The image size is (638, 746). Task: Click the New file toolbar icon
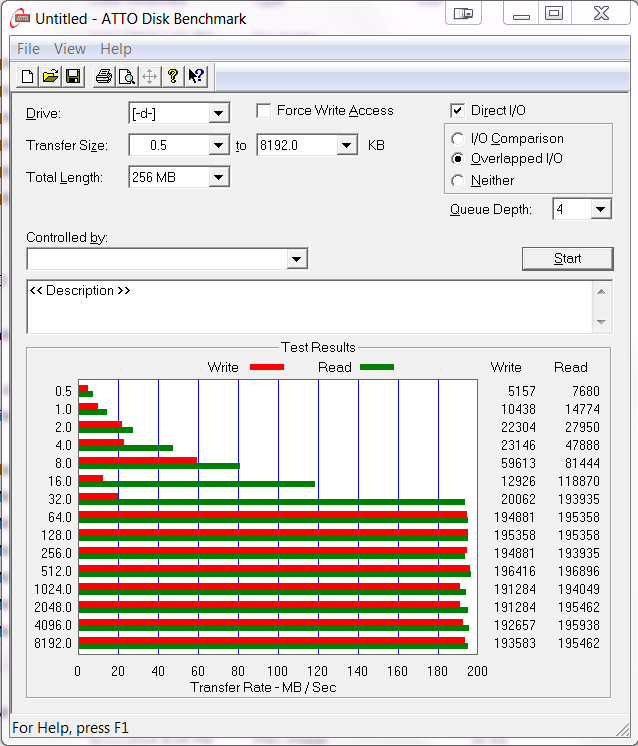pos(28,77)
